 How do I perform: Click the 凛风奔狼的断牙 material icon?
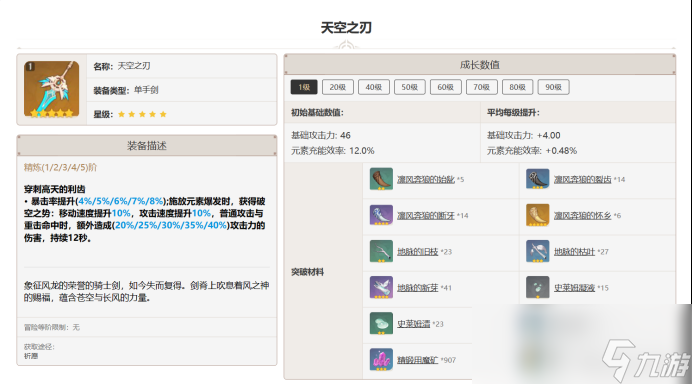(x=381, y=215)
